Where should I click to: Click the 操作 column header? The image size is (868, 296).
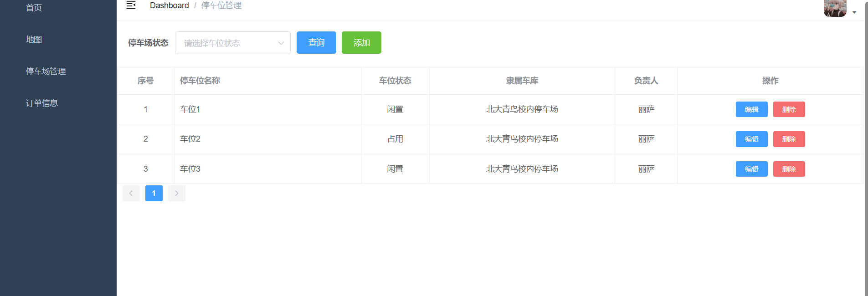click(770, 81)
